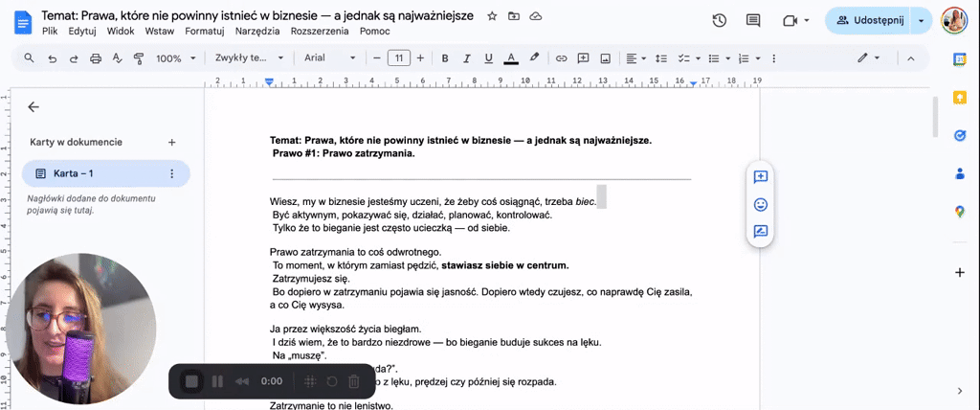Open Google Keep side panel

tap(960, 99)
